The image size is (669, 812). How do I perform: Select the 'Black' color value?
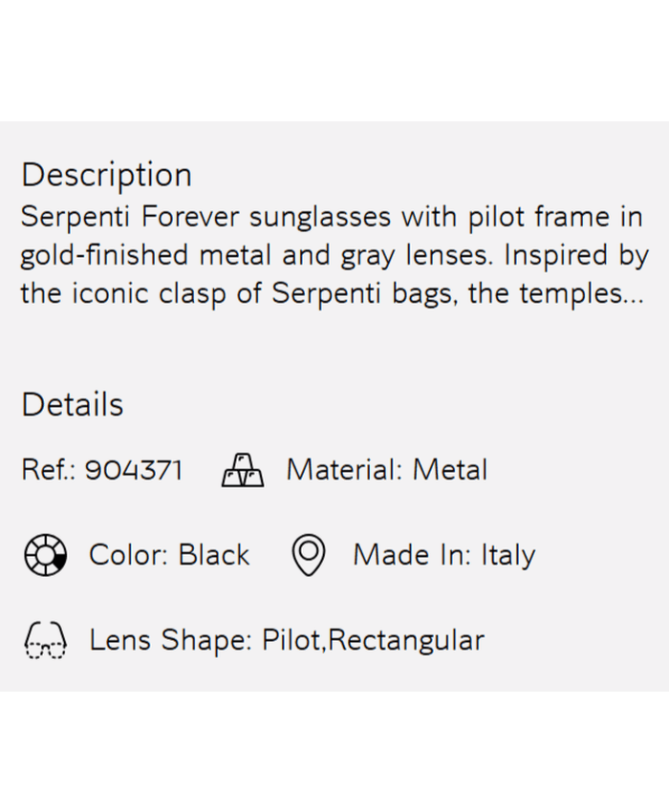tap(214, 555)
